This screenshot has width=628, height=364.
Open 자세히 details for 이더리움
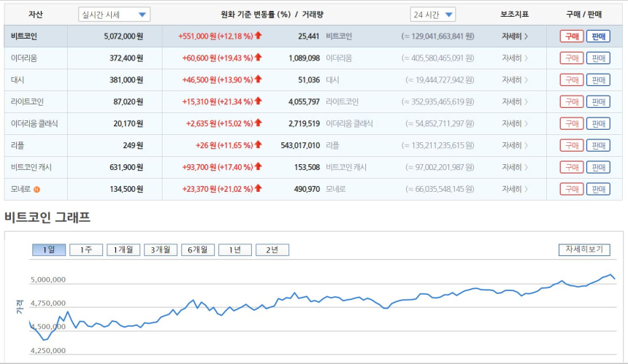point(515,58)
